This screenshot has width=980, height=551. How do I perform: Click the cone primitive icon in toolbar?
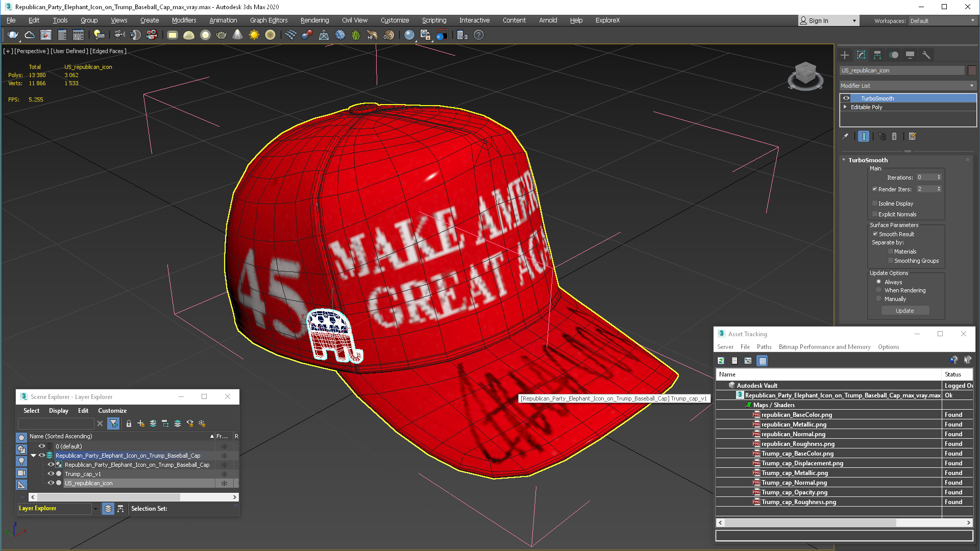click(x=238, y=35)
